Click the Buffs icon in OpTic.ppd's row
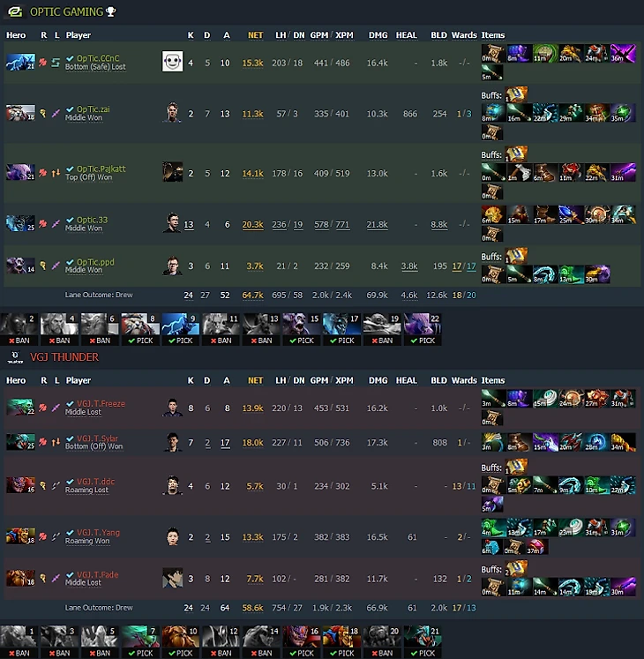 (x=516, y=256)
